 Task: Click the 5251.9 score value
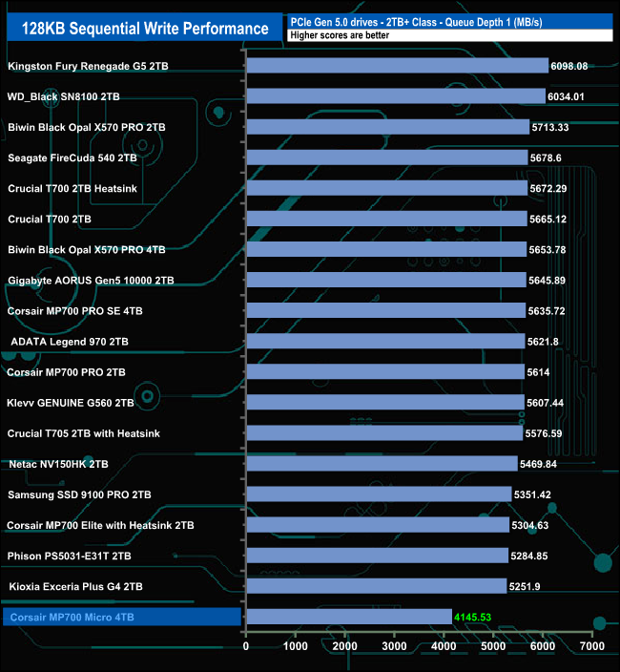point(525,586)
